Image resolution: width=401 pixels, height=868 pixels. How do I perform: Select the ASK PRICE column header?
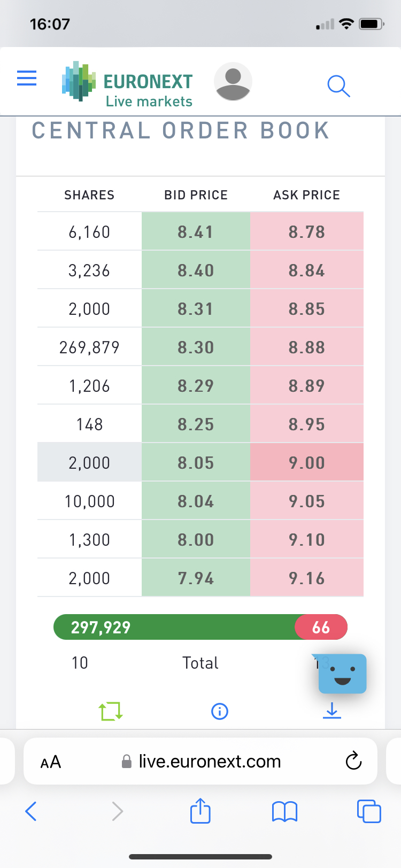pos(306,195)
